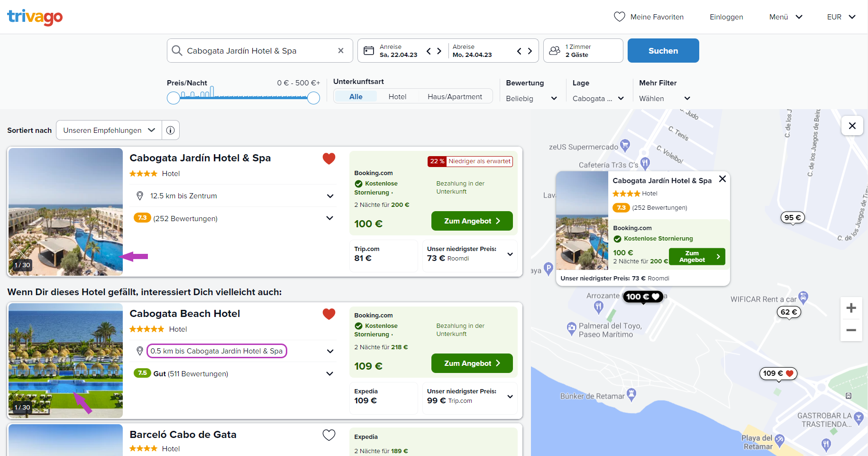The height and width of the screenshot is (456, 868).
Task: Add Barceló Cabo de Gata to favorites
Action: (329, 435)
